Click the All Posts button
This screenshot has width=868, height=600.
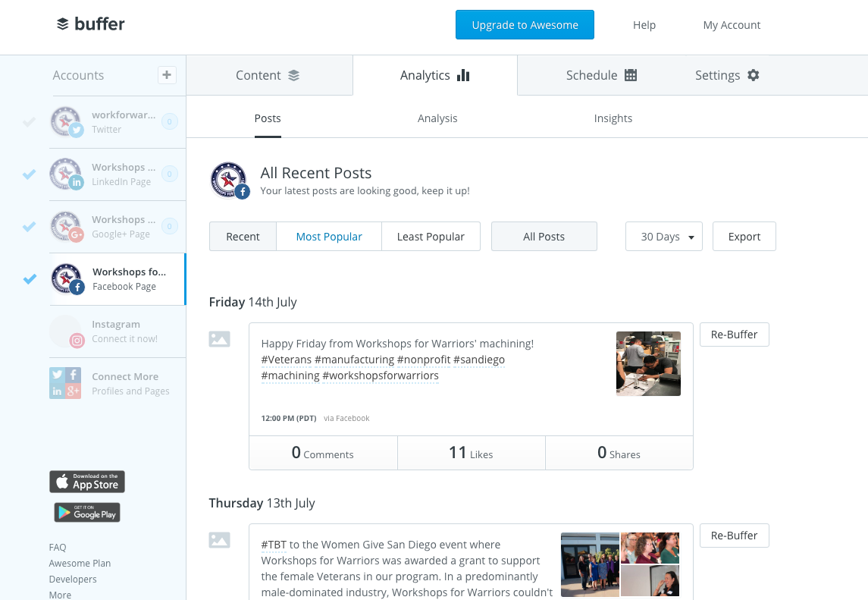click(544, 237)
